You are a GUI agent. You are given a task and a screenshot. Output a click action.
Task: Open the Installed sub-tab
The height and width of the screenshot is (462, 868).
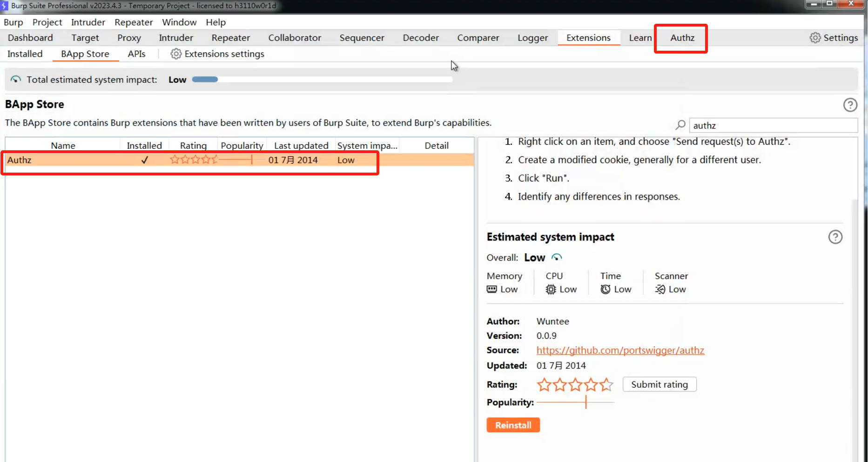(25, 54)
